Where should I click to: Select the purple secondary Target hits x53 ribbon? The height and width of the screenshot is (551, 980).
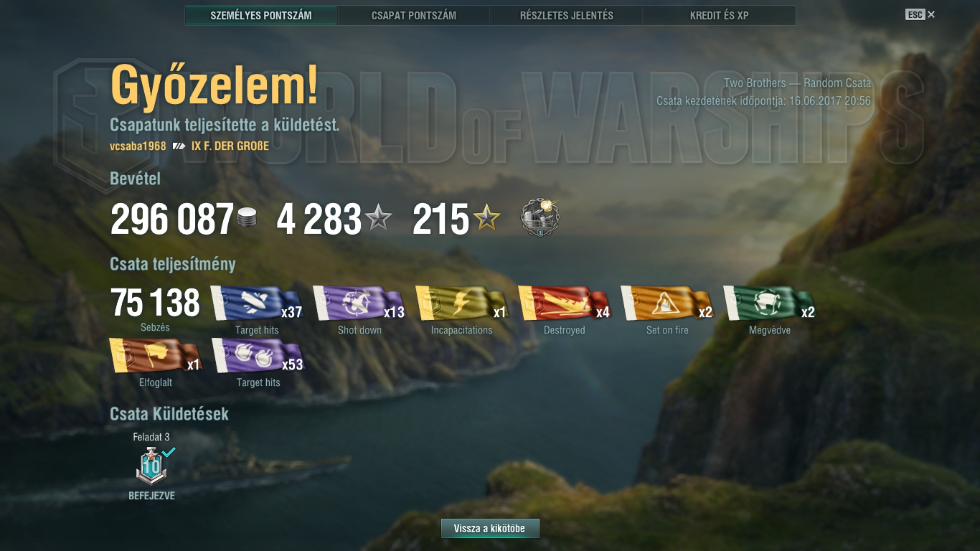pos(258,356)
